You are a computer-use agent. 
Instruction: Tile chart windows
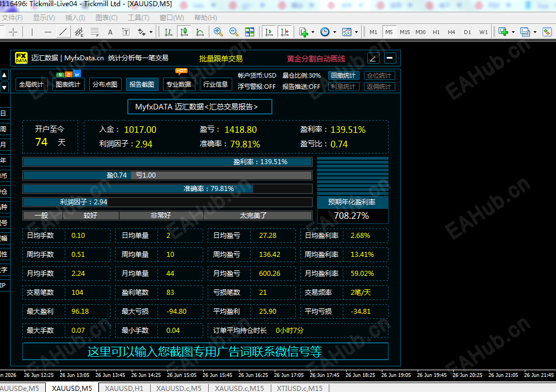pyautogui.click(x=250, y=32)
